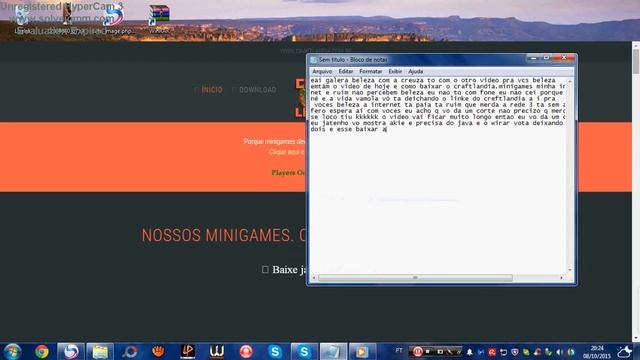Open Notepad Ajuda menu

416,71
